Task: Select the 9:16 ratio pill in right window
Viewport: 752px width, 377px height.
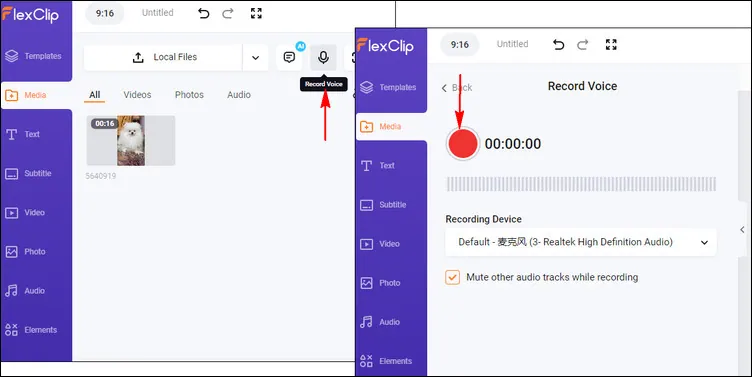Action: pyautogui.click(x=459, y=45)
